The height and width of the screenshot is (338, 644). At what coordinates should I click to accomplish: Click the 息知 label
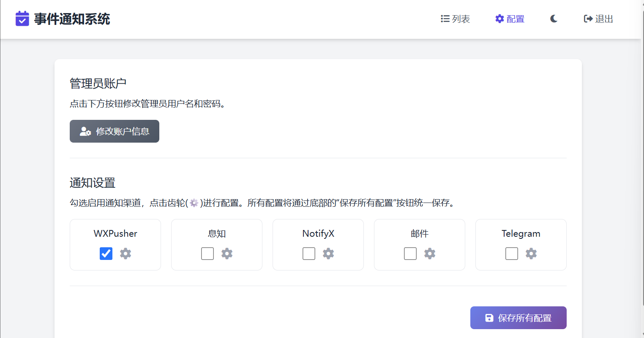click(x=217, y=233)
